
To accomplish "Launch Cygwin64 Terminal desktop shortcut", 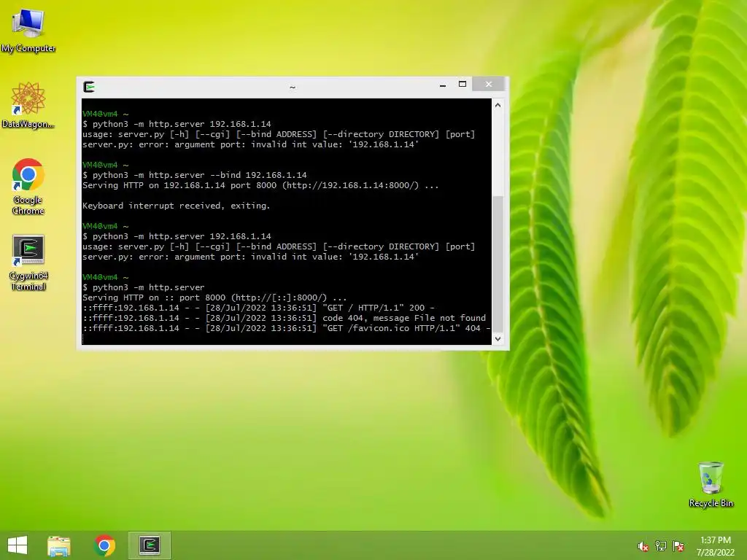I will tap(28, 262).
